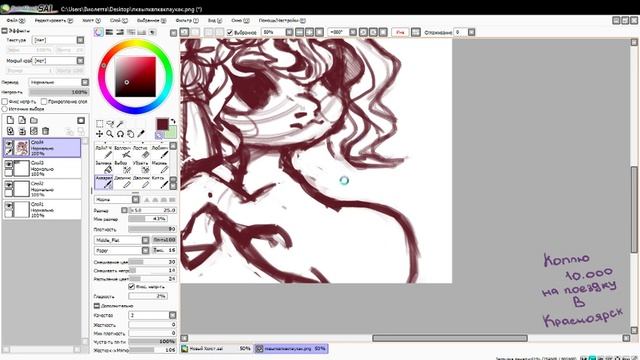This screenshot has height=360, width=640.
Task: Select the rectangular selection tool
Action: point(100,124)
